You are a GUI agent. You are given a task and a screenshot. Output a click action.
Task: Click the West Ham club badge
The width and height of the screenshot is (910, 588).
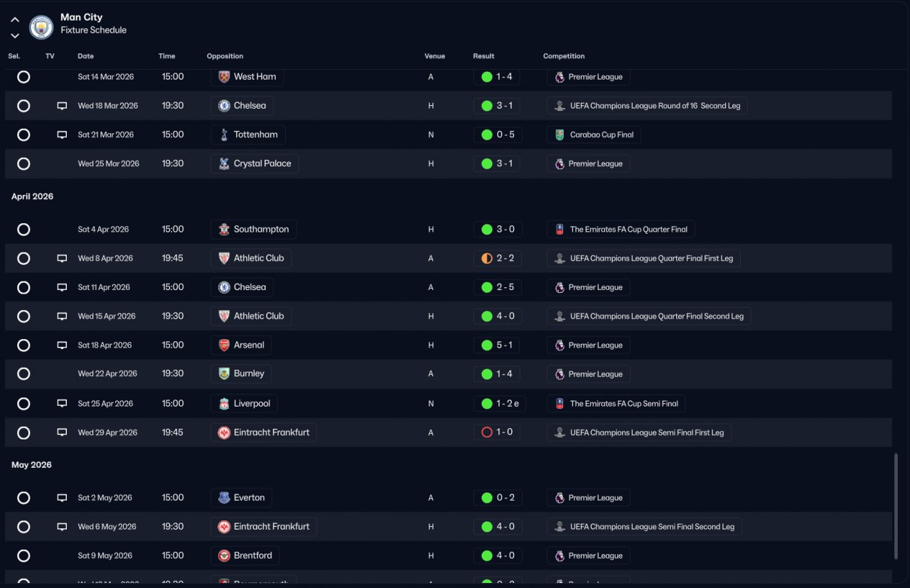pos(224,77)
